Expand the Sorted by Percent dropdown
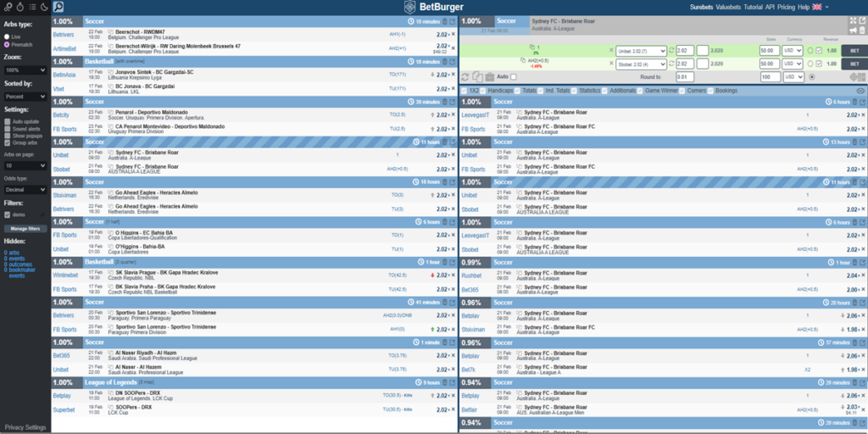This screenshot has width=868, height=434. click(25, 97)
